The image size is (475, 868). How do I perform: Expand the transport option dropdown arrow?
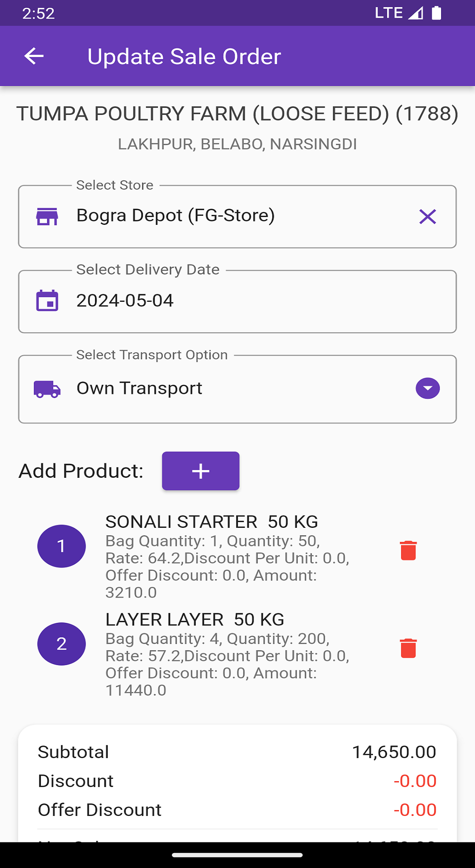coord(427,389)
